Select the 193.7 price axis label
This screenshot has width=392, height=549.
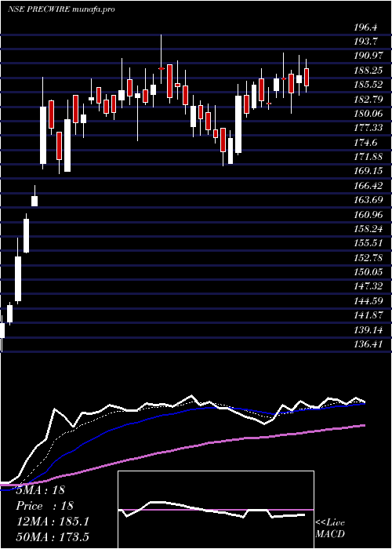click(365, 42)
